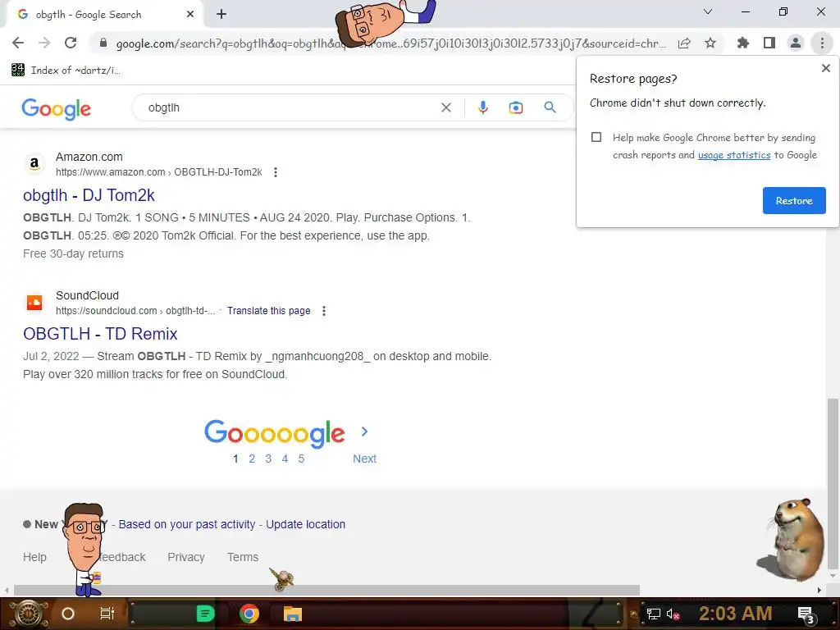This screenshot has width=840, height=630.
Task: Open the green notes app on taskbar
Action: [205, 614]
